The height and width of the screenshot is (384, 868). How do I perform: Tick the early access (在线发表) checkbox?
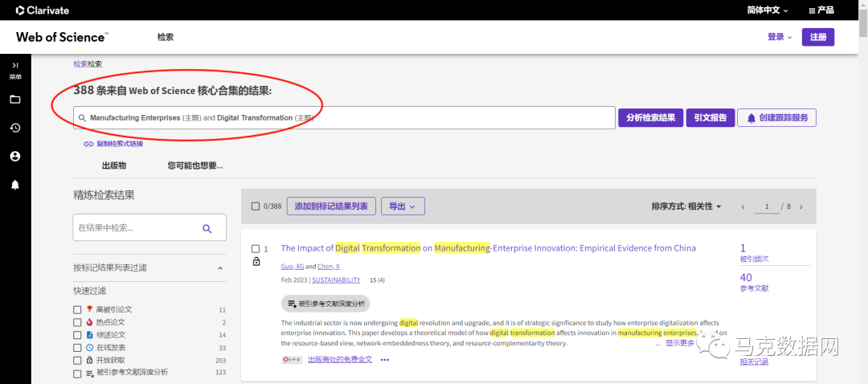pos(77,348)
